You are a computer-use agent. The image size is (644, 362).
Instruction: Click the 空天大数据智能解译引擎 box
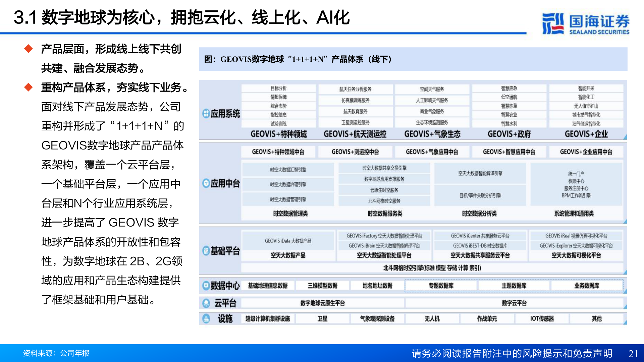click(x=480, y=173)
